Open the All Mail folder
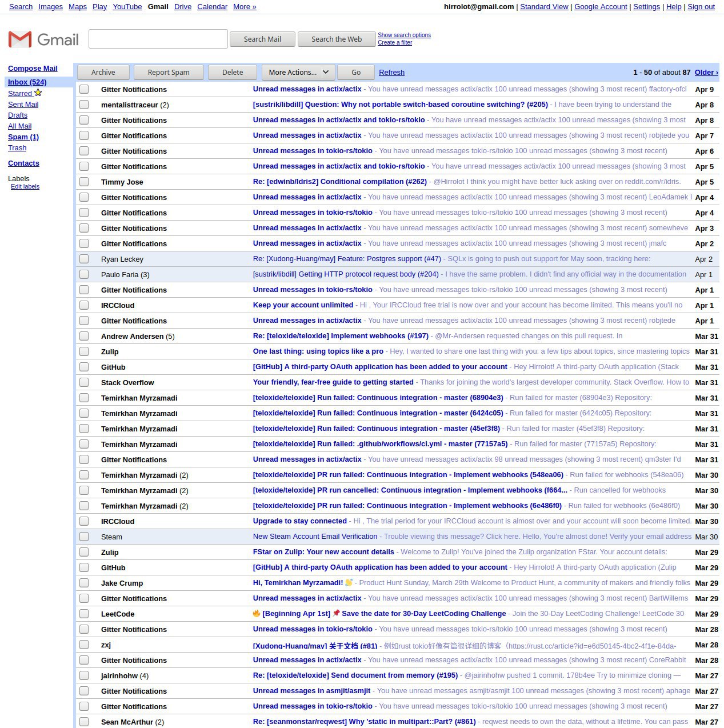 [x=20, y=126]
